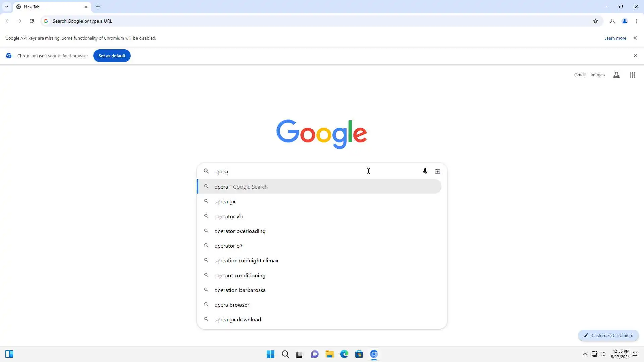Open the Google apps grid

pos(632,75)
